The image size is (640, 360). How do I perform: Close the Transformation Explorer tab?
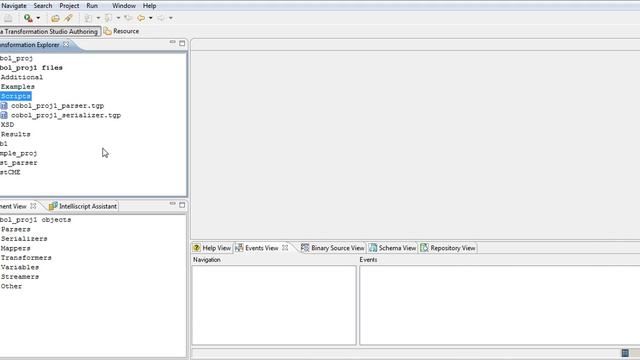click(66, 44)
